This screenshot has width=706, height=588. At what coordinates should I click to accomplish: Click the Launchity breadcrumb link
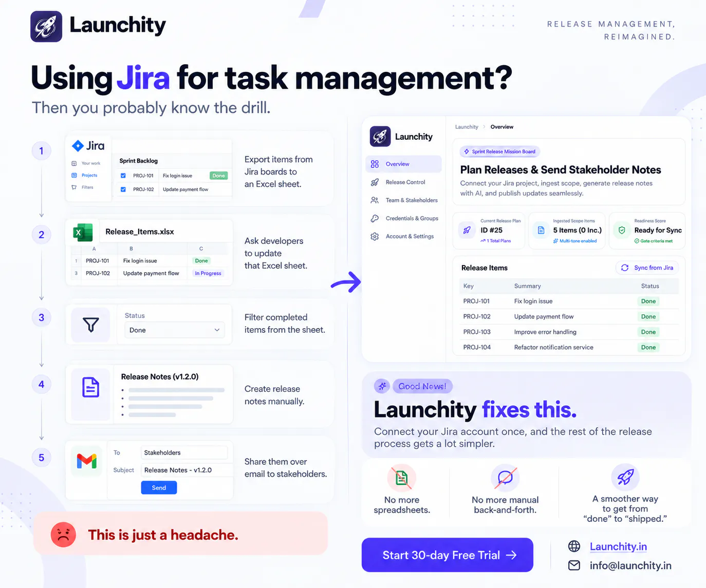(467, 127)
